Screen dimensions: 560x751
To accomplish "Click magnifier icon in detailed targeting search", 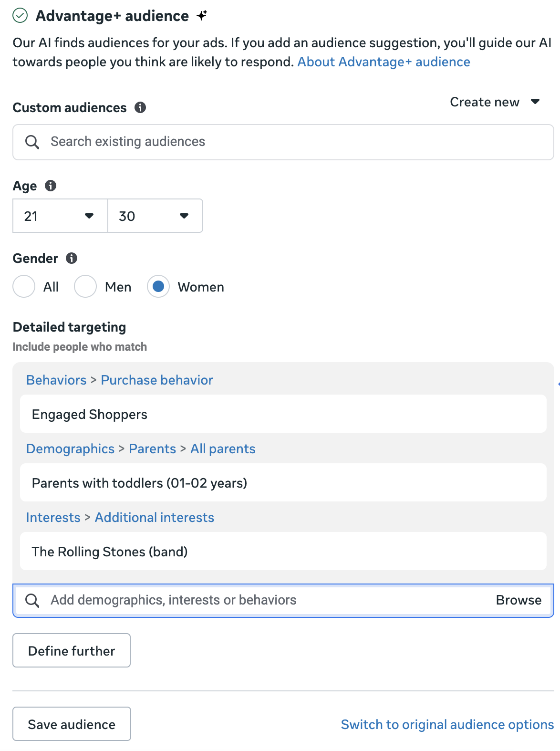I will click(32, 600).
